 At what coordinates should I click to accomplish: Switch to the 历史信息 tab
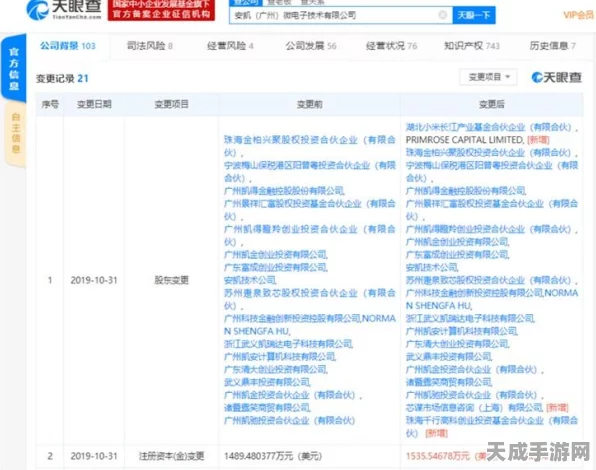553,46
